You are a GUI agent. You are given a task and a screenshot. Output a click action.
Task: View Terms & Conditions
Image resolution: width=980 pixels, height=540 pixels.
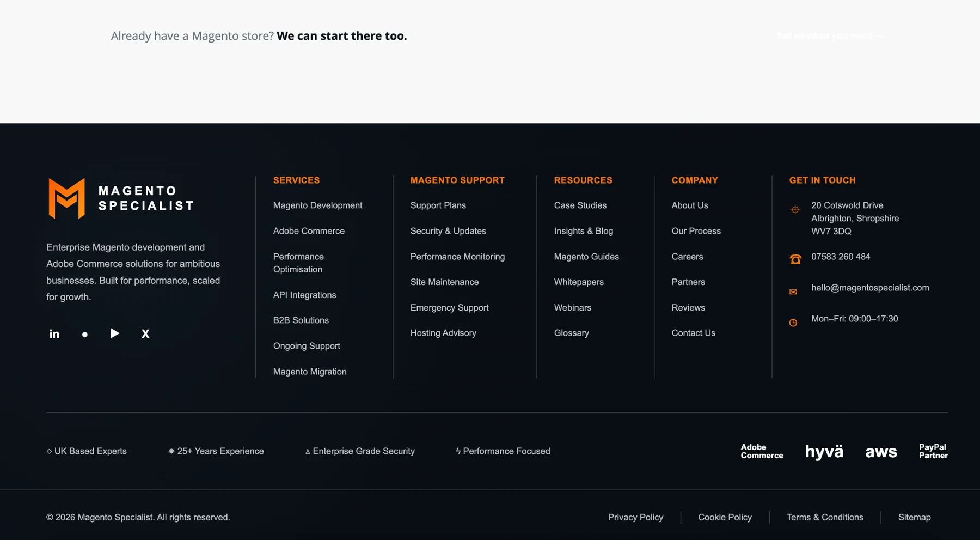[825, 517]
